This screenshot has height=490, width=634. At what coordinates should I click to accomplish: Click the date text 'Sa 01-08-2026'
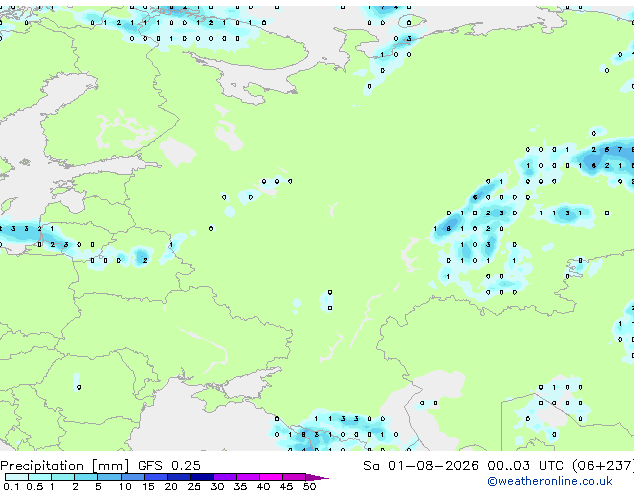click(x=421, y=466)
